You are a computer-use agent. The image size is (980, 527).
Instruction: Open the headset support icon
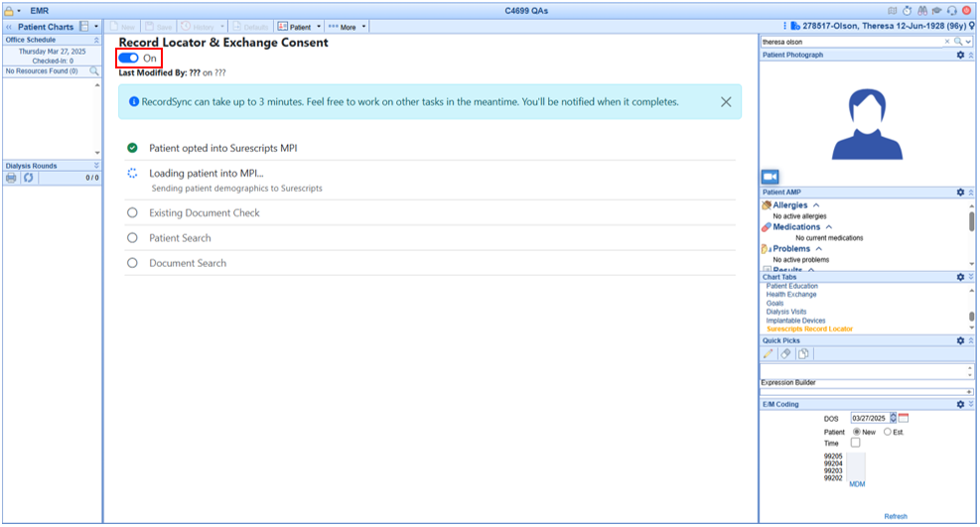(x=951, y=11)
